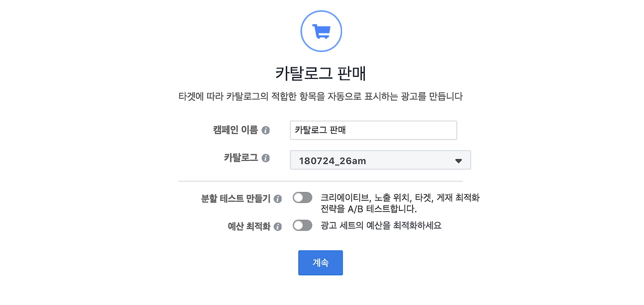Open the campaign name help tooltip icon
This screenshot has width=644, height=305.
[x=267, y=130]
